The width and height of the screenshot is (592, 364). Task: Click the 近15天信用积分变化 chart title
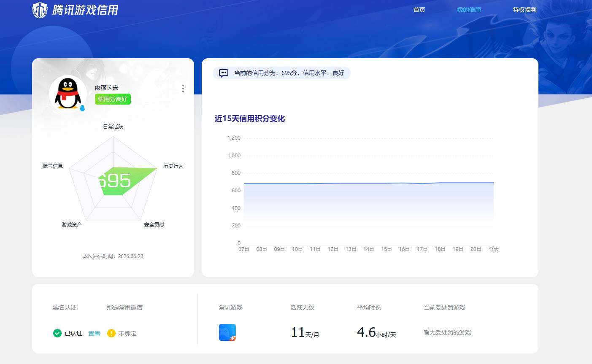point(250,119)
